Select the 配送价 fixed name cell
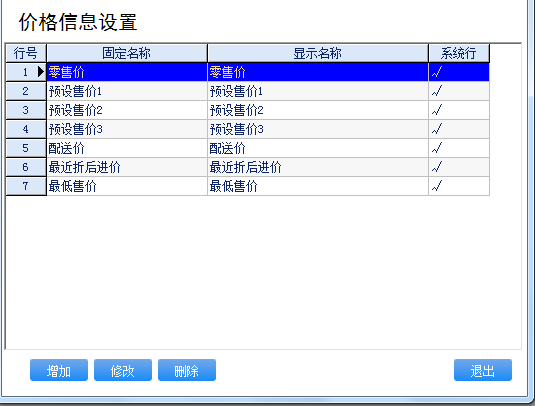 coord(127,148)
